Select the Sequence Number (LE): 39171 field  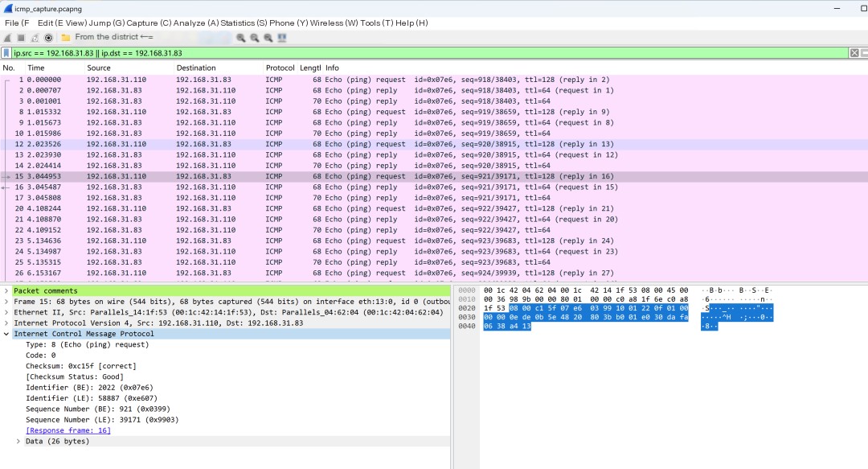coord(102,420)
